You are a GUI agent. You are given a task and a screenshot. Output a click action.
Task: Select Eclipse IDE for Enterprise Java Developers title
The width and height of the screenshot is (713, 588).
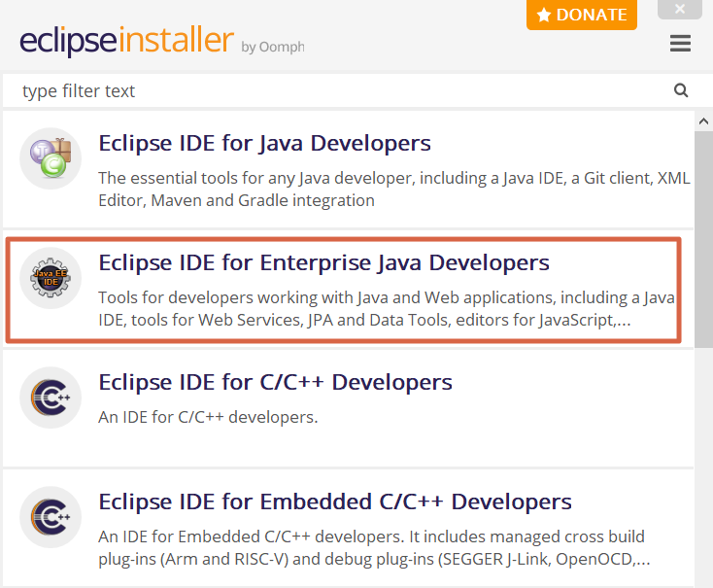(323, 262)
